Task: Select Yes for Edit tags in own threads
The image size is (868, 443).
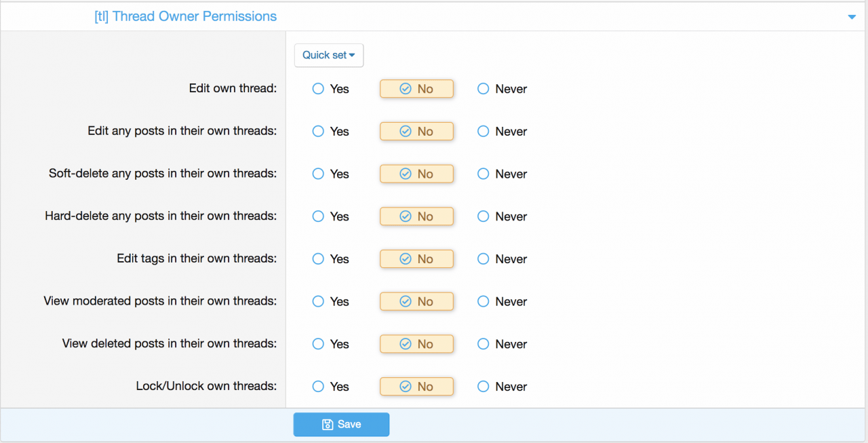Action: pyautogui.click(x=318, y=259)
